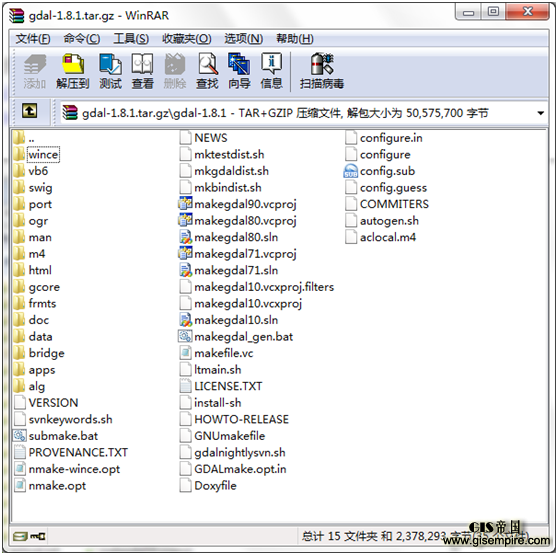Select the port folder
The height and width of the screenshot is (555, 558).
pos(33,204)
